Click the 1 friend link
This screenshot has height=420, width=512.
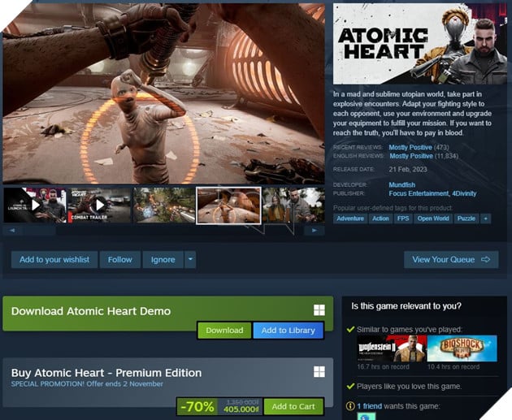[x=369, y=406]
